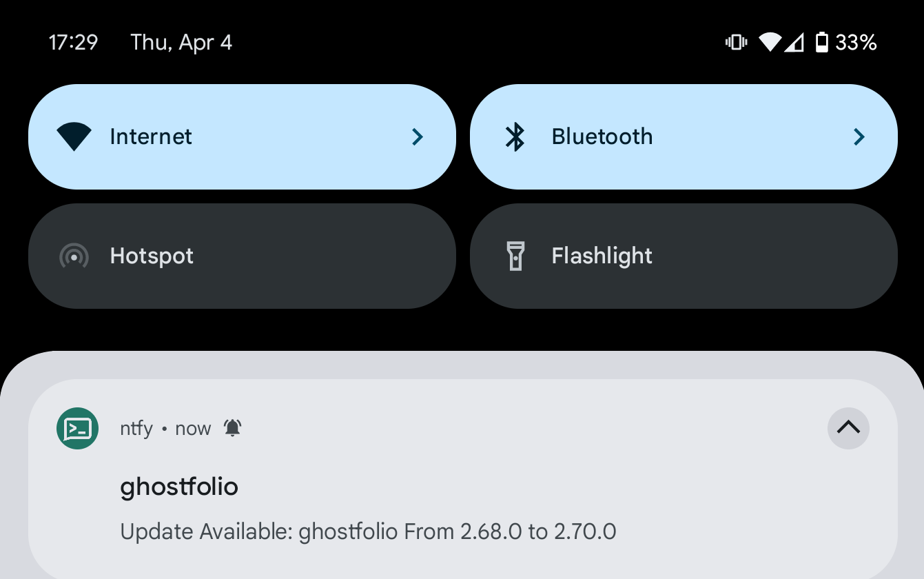The image size is (924, 579).
Task: Tap the Wi-Fi icon in Internet tile
Action: click(74, 136)
